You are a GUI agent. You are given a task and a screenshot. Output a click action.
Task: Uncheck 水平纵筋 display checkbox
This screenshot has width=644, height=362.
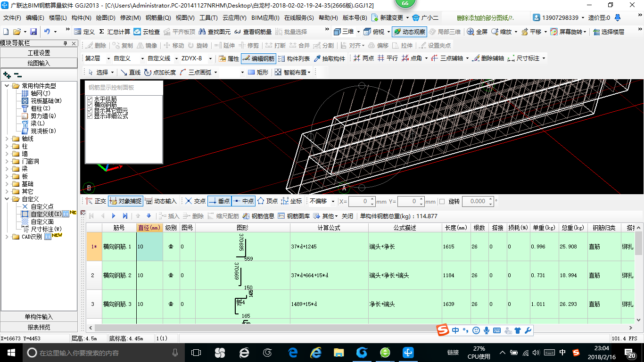[90, 99]
